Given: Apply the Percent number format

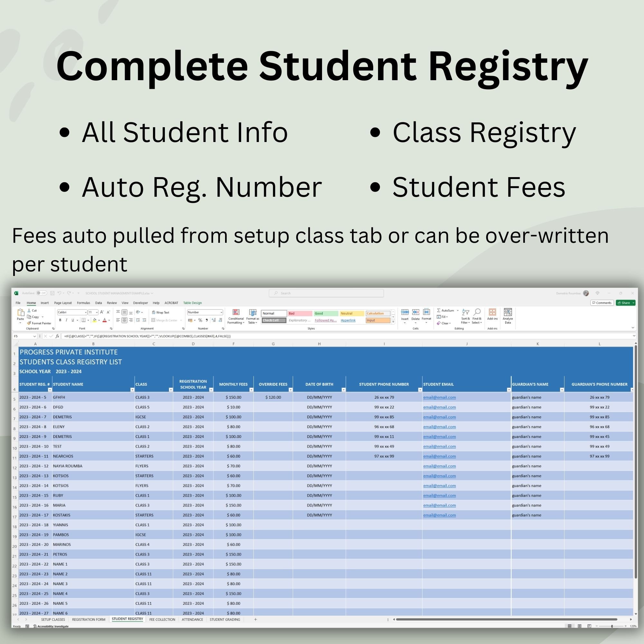Looking at the screenshot, I should point(200,320).
